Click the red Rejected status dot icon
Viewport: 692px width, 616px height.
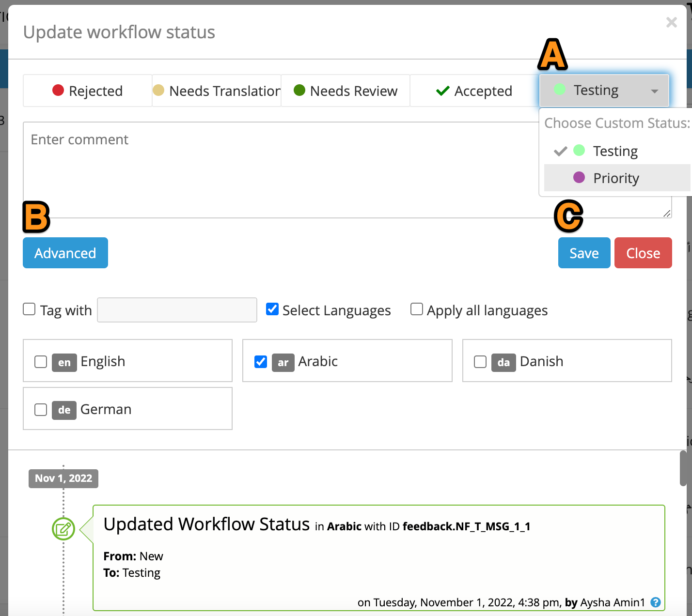[59, 91]
